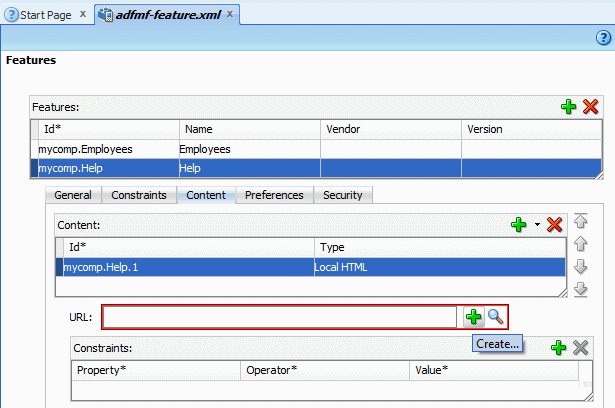Image resolution: width=615 pixels, height=408 pixels.
Task: Switch to the Preferences tab
Action: click(274, 195)
